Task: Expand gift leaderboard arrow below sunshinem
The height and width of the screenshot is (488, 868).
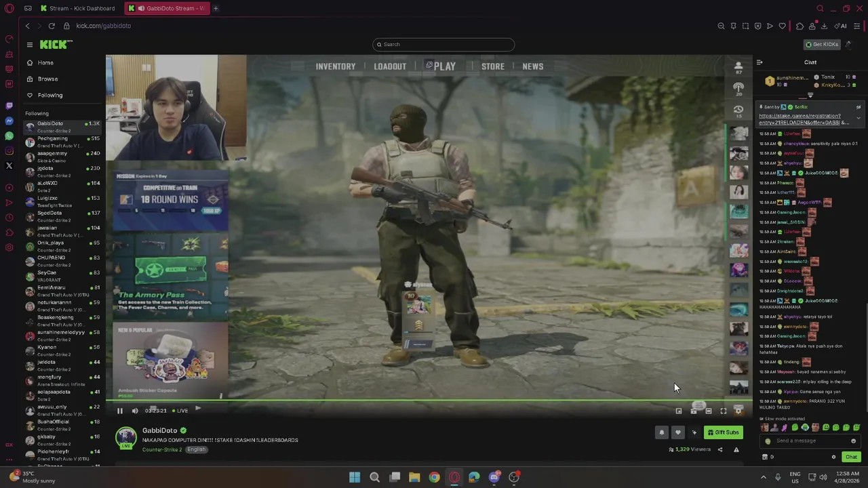Action: coord(810,96)
